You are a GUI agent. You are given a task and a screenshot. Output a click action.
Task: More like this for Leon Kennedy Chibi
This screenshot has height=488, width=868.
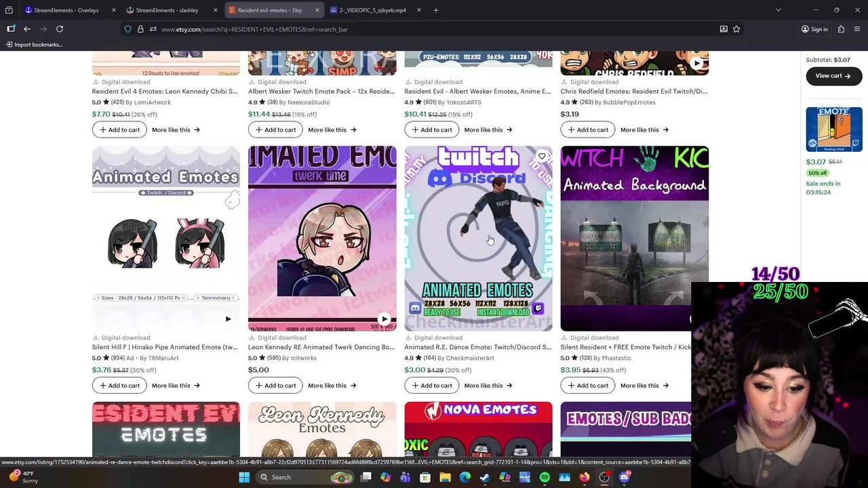pos(176,129)
